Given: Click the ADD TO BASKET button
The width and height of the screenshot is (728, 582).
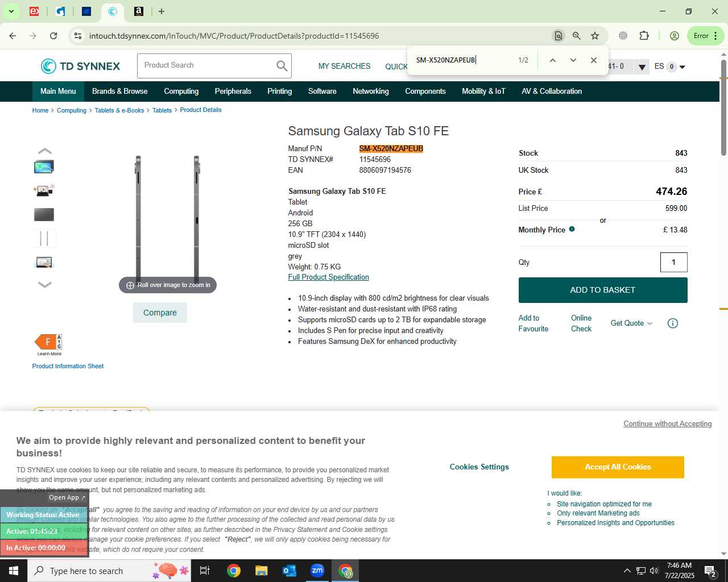Looking at the screenshot, I should (603, 290).
